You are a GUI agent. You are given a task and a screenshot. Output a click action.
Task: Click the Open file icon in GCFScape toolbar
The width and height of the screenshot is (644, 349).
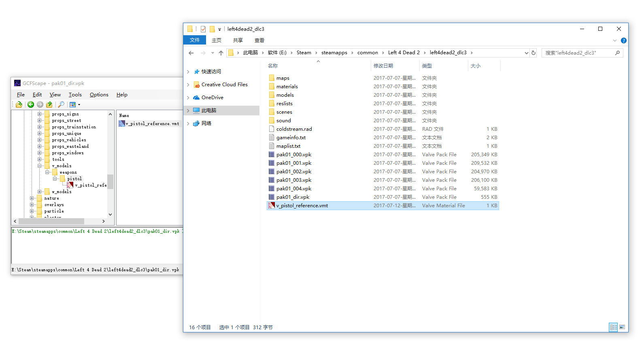coord(19,104)
